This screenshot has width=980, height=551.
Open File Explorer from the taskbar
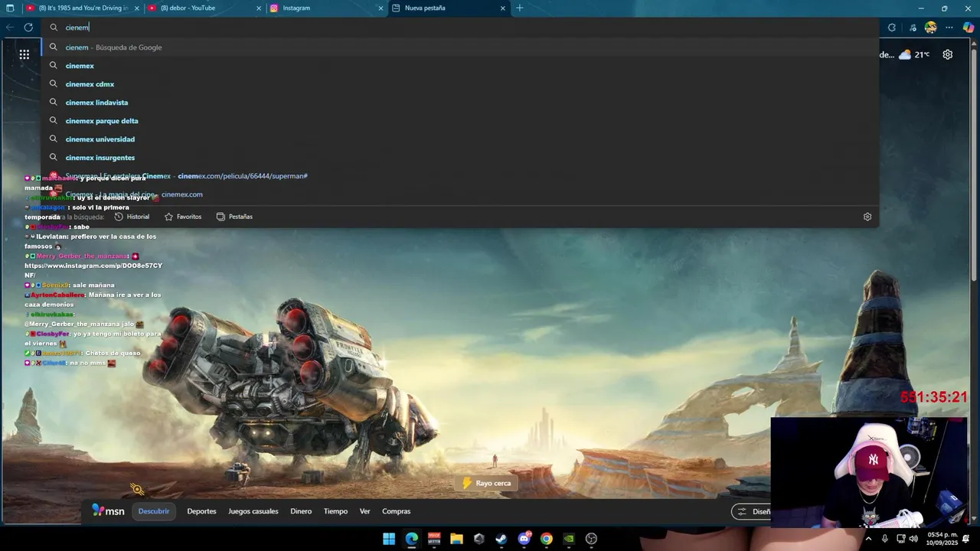[x=456, y=539]
